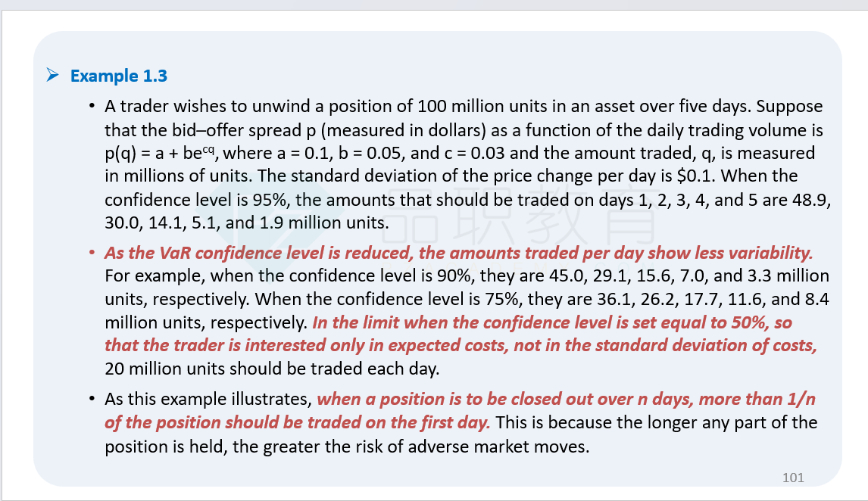Click the red phrase 'of the position should be traded on the first day'
Viewport: 868px width, 501px height.
tap(297, 422)
